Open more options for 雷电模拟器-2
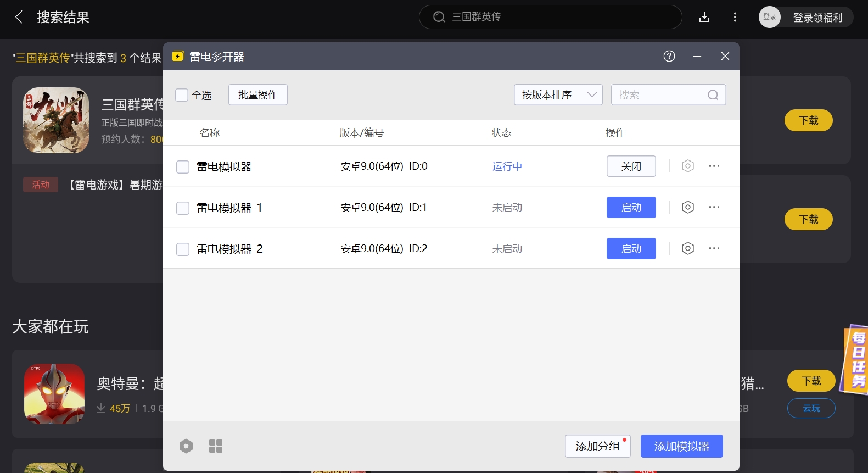Viewport: 868px width, 473px height. [x=714, y=248]
